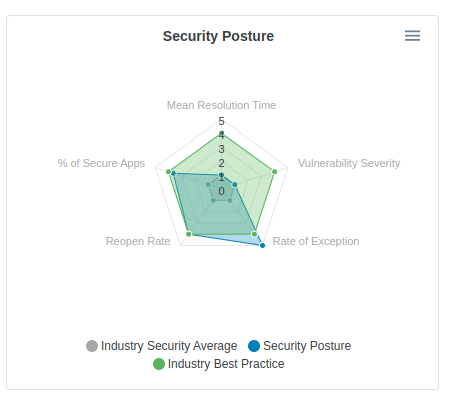Click the blue Security Posture legend circle
Viewport: 452px width, 400px height.
pyautogui.click(x=254, y=346)
